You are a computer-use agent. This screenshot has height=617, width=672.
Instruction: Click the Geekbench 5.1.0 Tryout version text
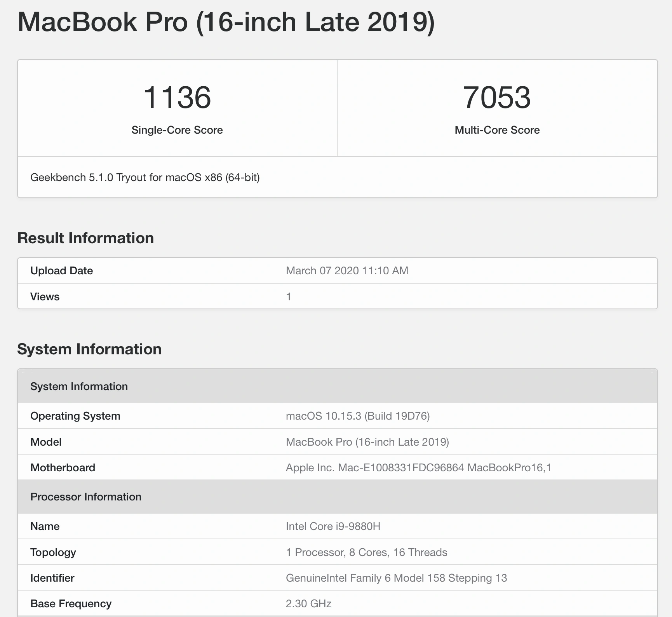click(x=145, y=178)
